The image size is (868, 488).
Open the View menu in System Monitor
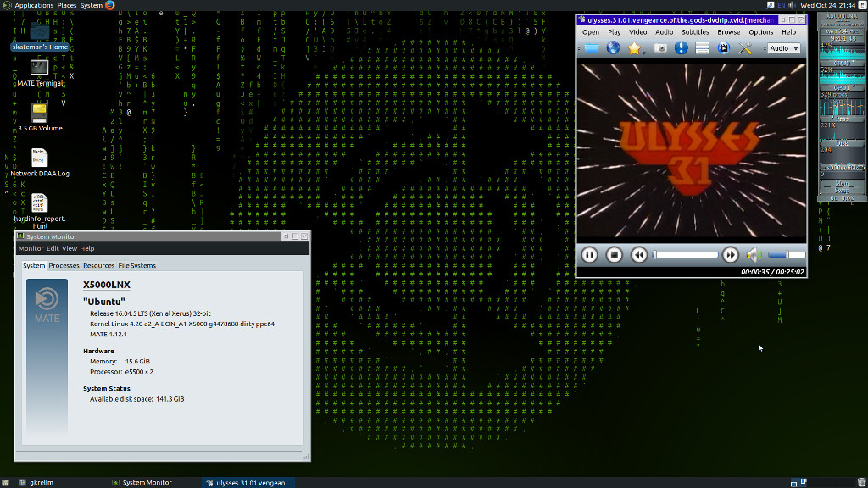[x=70, y=248]
